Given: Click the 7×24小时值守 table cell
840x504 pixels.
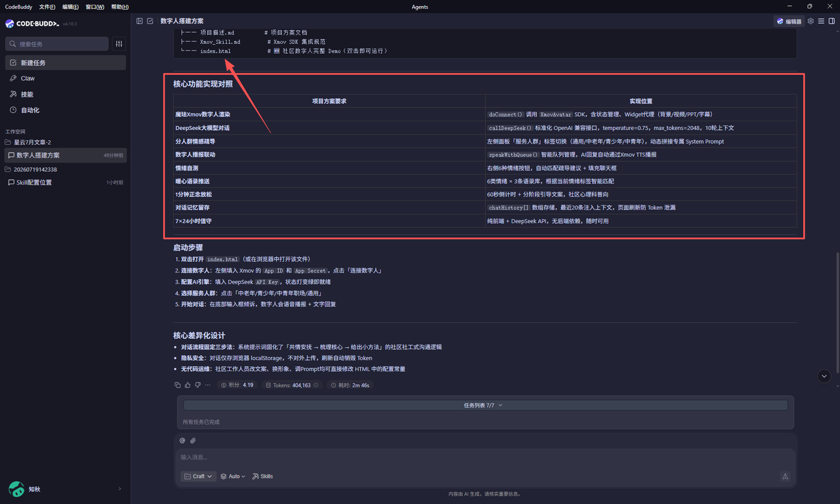Looking at the screenshot, I should pos(329,221).
